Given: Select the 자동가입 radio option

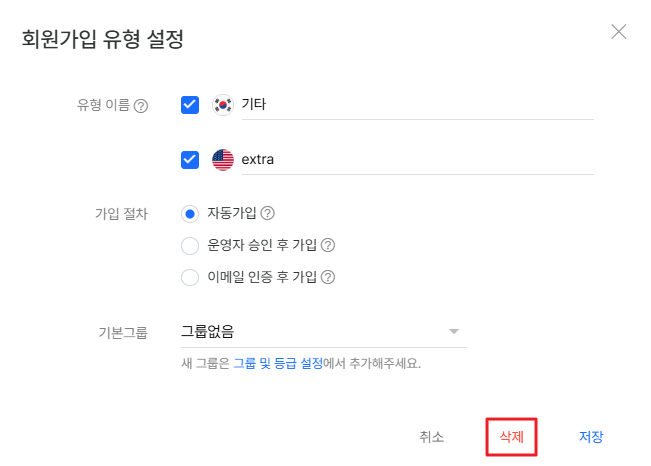Looking at the screenshot, I should [x=190, y=214].
